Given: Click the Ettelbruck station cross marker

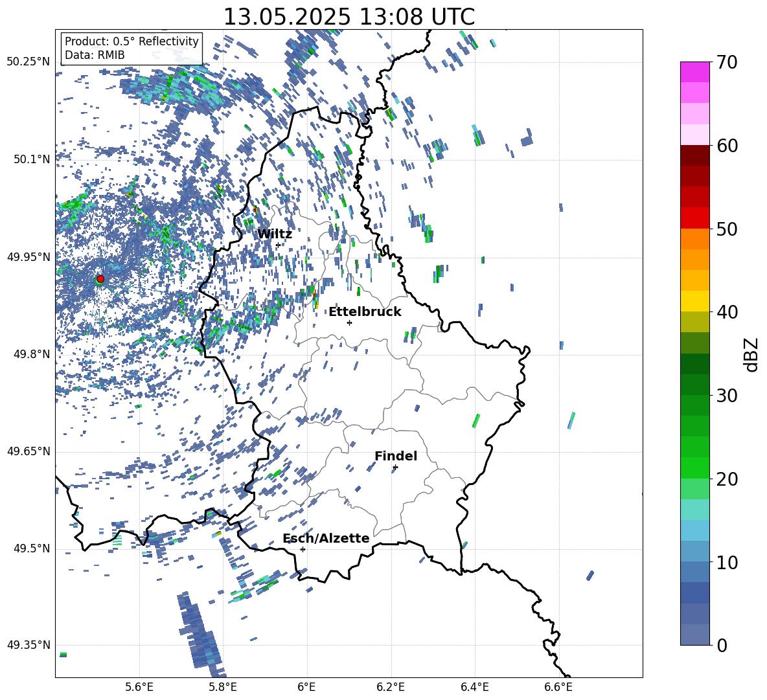Looking at the screenshot, I should click(349, 322).
